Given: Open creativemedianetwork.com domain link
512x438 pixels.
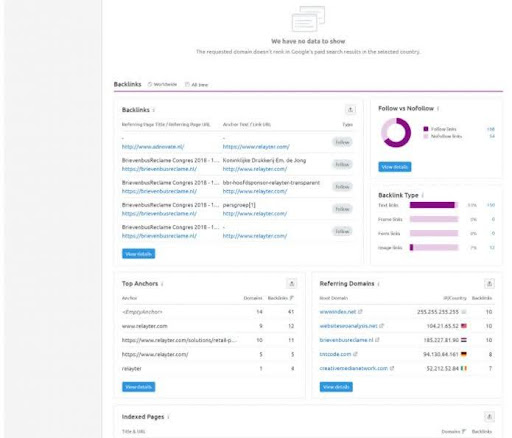Looking at the screenshot, I should point(354,368).
